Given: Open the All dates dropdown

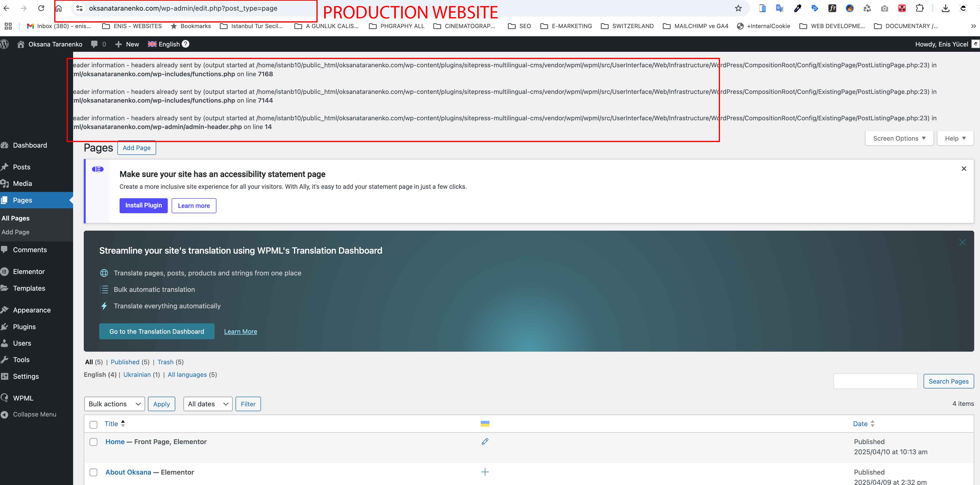Looking at the screenshot, I should pos(208,404).
